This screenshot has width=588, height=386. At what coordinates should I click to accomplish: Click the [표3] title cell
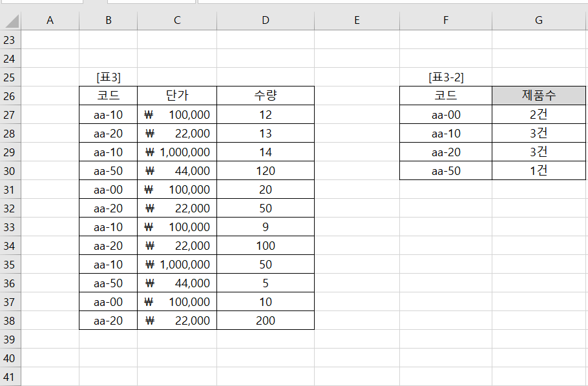coord(109,77)
